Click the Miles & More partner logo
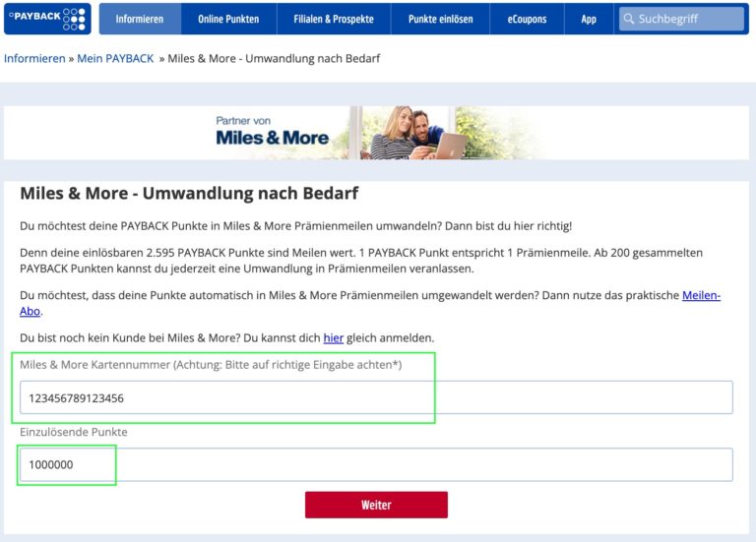The height and width of the screenshot is (542, 756). click(272, 132)
